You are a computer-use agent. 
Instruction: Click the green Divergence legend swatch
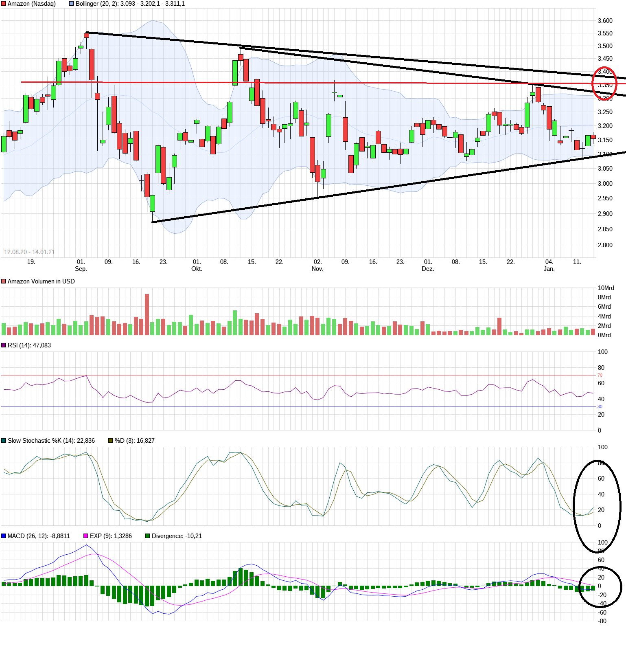pos(148,536)
